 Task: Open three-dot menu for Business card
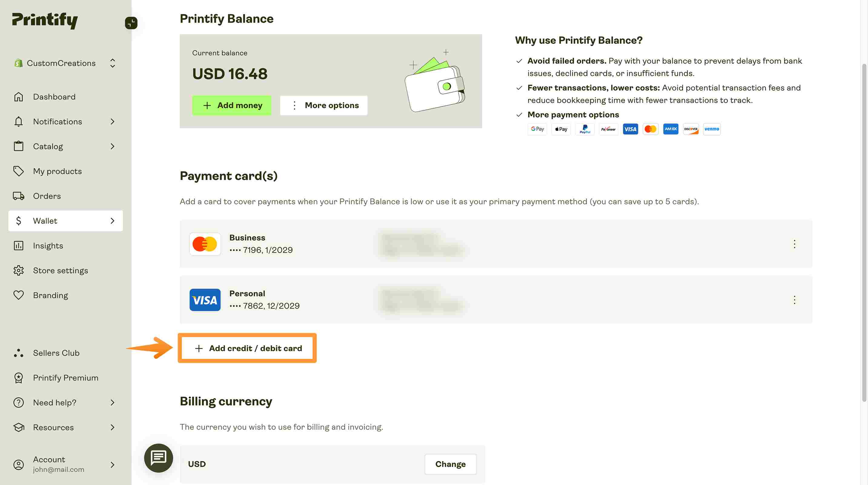click(x=794, y=244)
